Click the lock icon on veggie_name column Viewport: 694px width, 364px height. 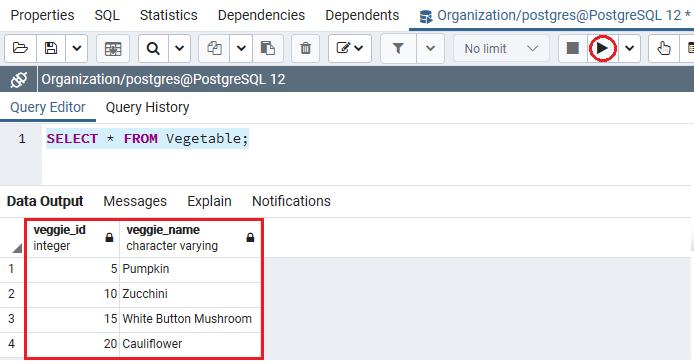(250, 238)
